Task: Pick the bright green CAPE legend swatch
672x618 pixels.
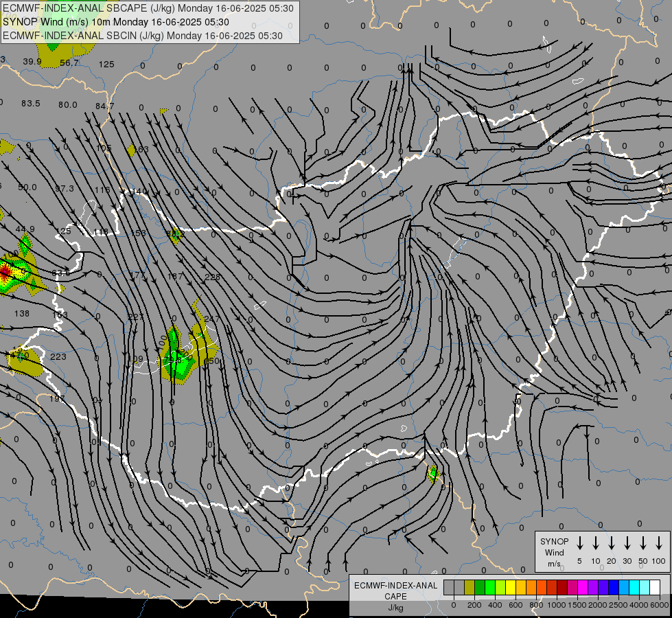Action: 490,587
